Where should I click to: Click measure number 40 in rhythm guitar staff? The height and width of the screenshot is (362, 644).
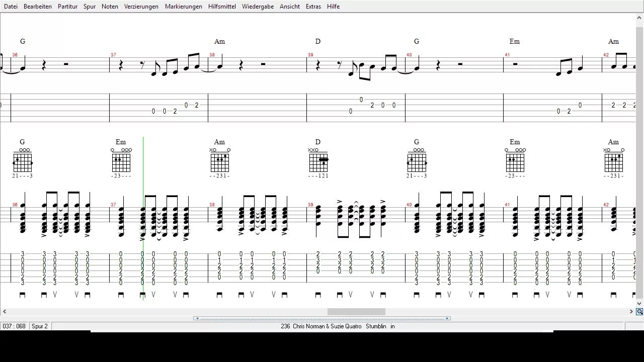pos(409,205)
